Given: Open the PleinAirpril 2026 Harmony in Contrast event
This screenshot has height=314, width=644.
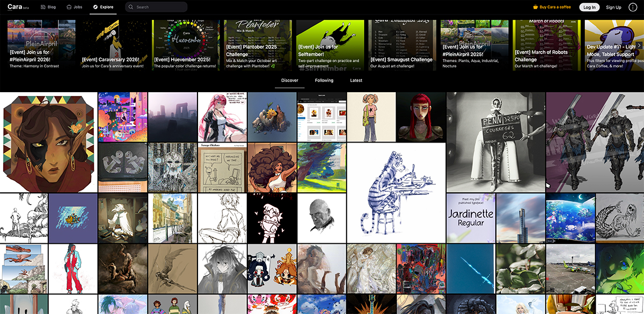Looking at the screenshot, I should pos(41,45).
